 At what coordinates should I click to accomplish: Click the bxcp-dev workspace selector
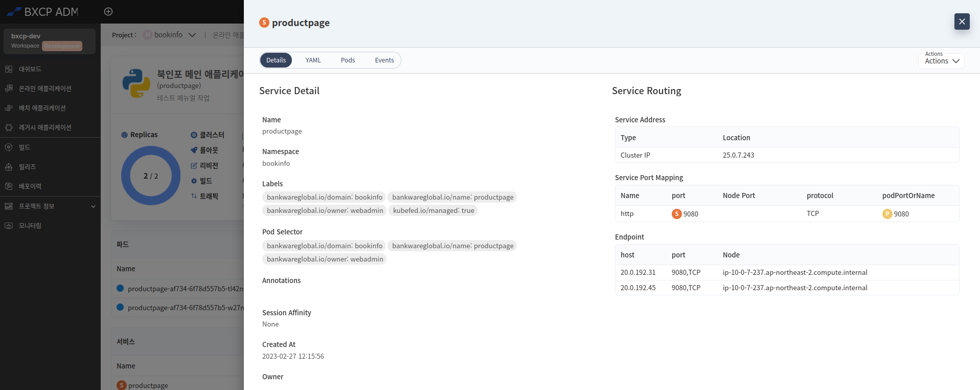(50, 41)
